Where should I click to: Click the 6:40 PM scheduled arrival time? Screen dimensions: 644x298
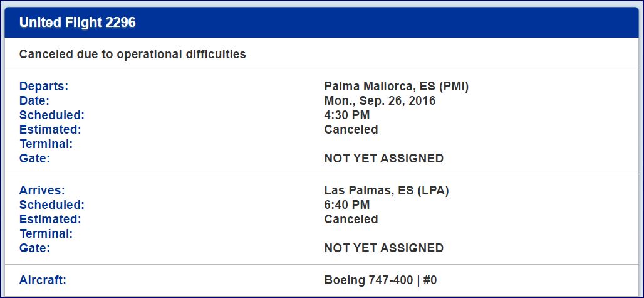tap(347, 205)
